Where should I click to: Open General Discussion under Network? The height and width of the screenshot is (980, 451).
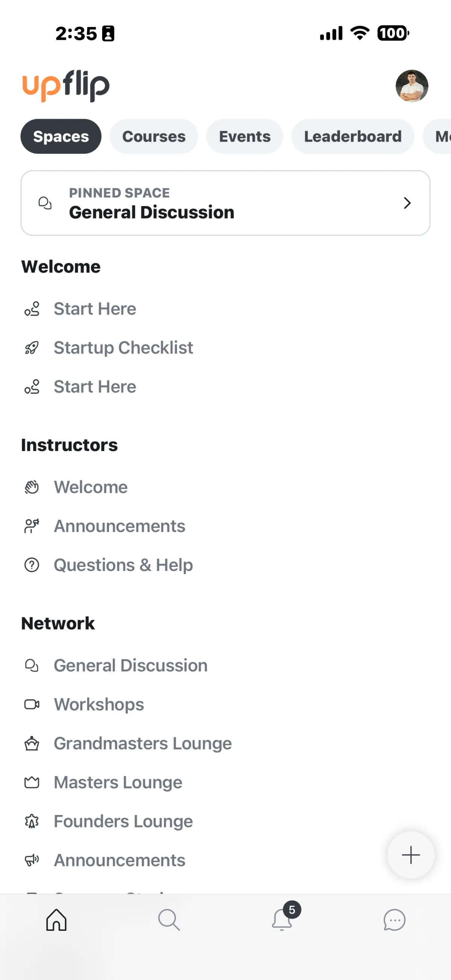(x=130, y=666)
